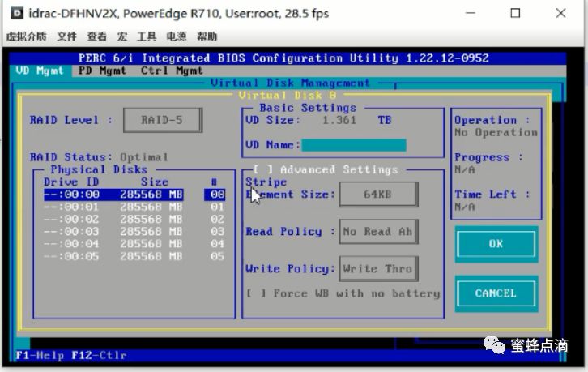The width and height of the screenshot is (588, 372).
Task: Switch to the PD Mgmt tab
Action: click(102, 71)
